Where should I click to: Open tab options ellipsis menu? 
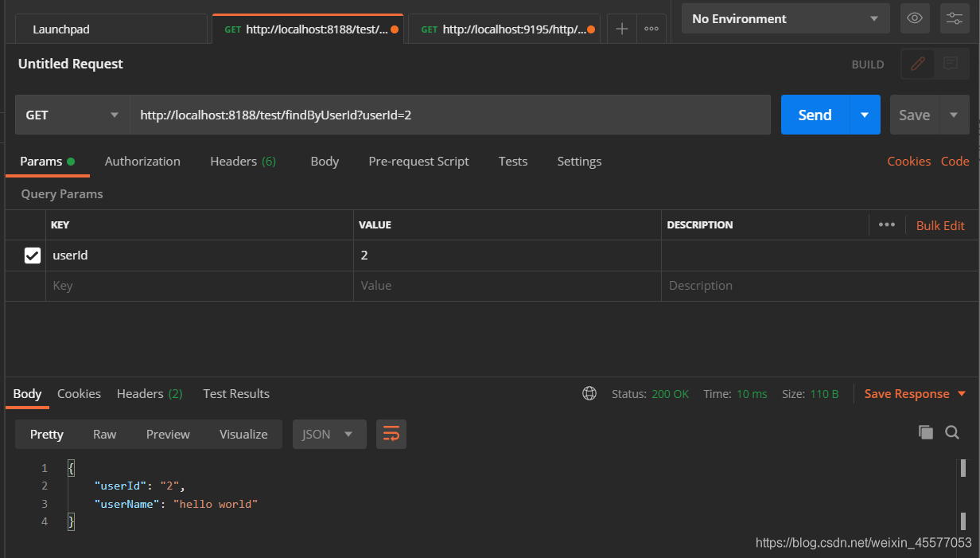click(x=651, y=29)
